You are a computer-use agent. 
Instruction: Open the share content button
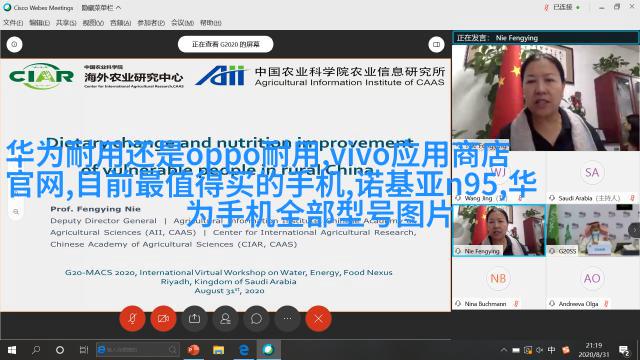(194, 318)
